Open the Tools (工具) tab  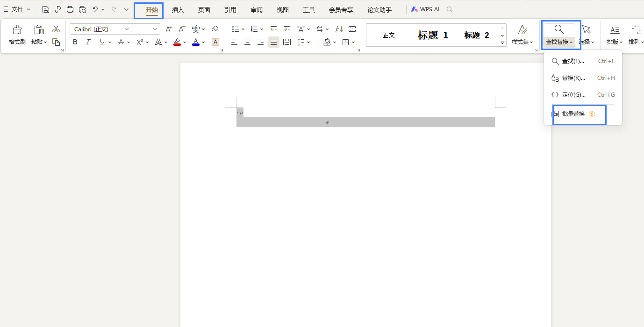coord(309,10)
